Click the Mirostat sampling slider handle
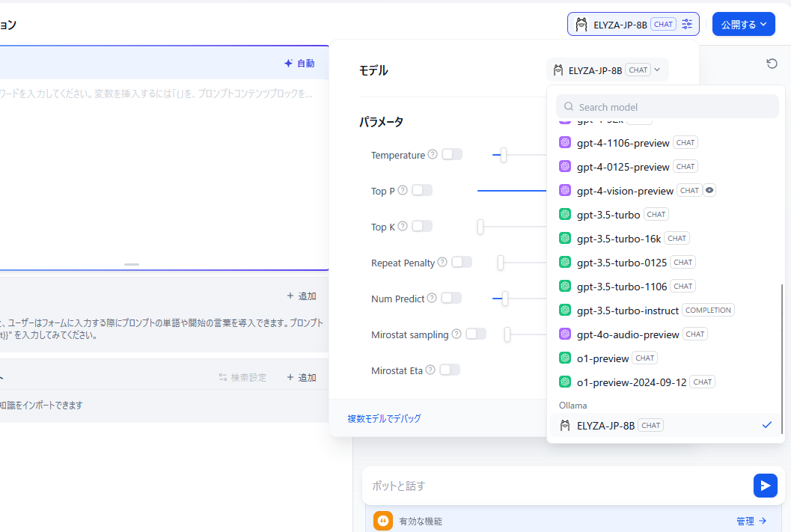 point(507,334)
